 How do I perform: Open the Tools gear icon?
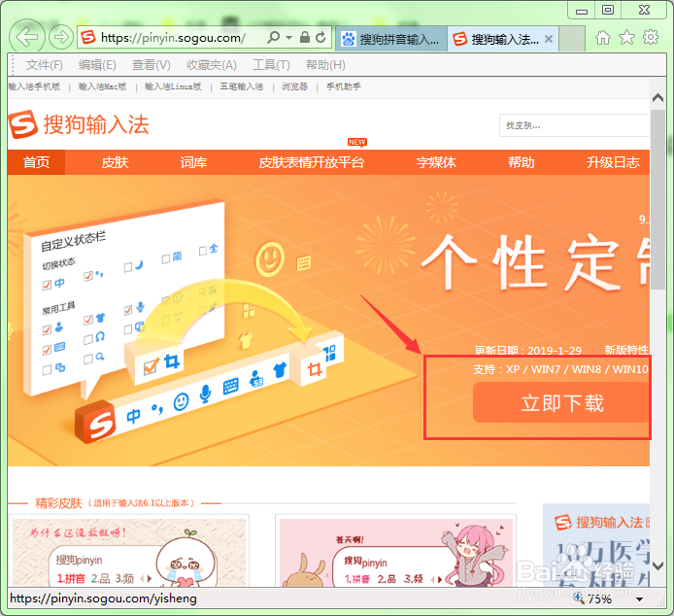651,38
